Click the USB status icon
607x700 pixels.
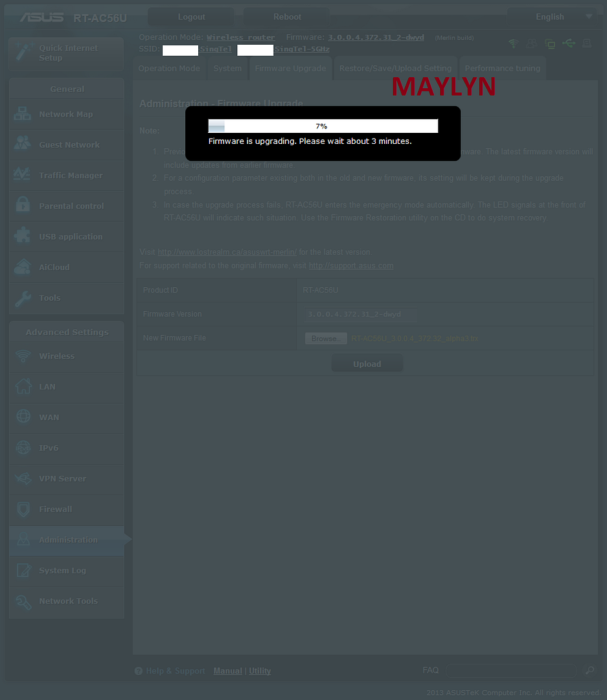pos(569,43)
